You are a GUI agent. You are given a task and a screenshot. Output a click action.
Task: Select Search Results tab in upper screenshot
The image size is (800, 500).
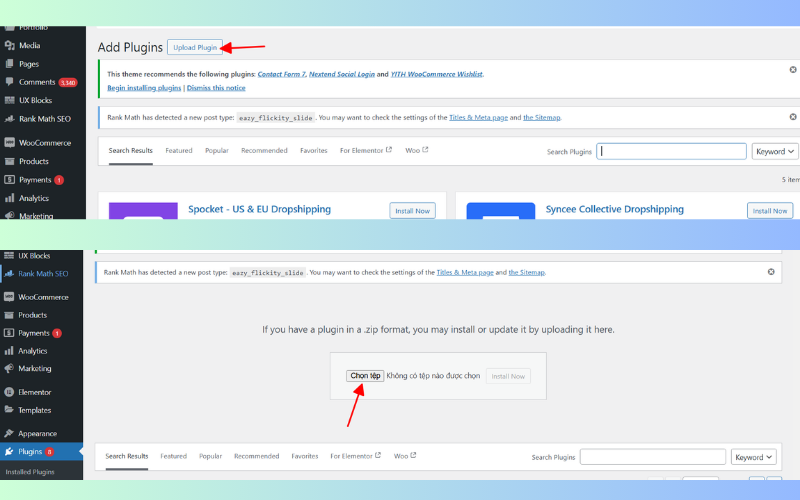[x=131, y=151]
